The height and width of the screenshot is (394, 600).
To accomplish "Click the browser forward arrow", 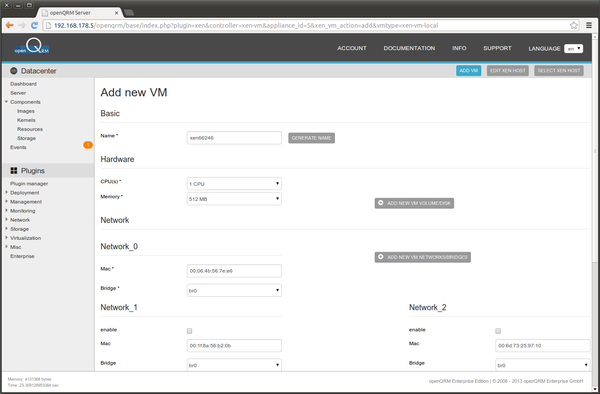I will click(22, 25).
